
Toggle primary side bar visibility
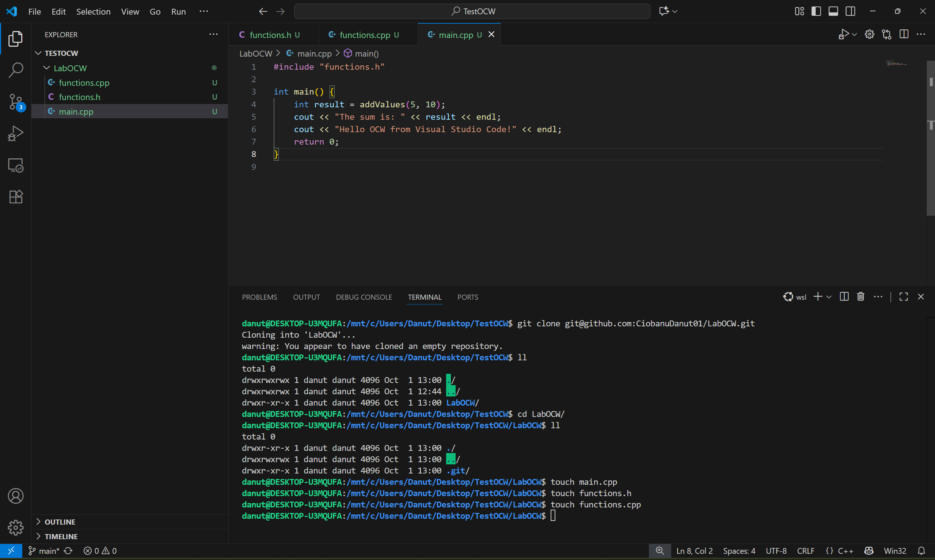point(816,11)
